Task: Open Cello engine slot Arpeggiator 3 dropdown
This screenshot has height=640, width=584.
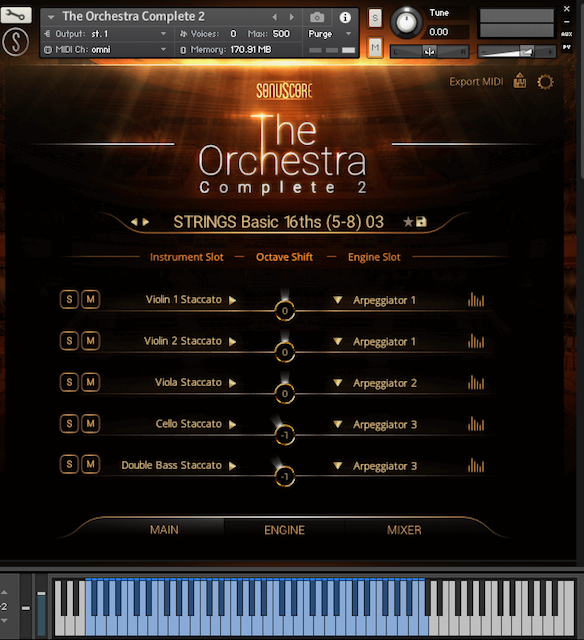Action: click(x=338, y=424)
